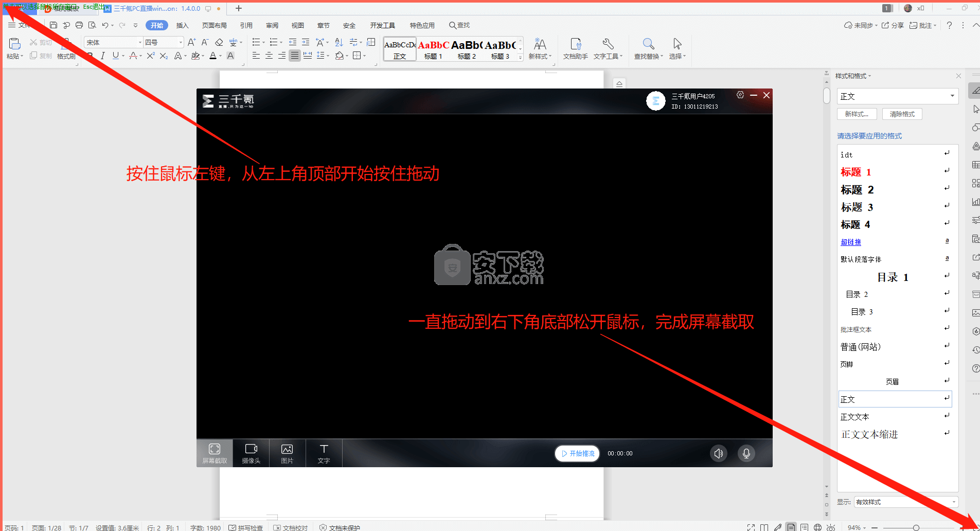Click the 超链接 style entry
Viewport: 980px width, 531px height.
click(851, 242)
